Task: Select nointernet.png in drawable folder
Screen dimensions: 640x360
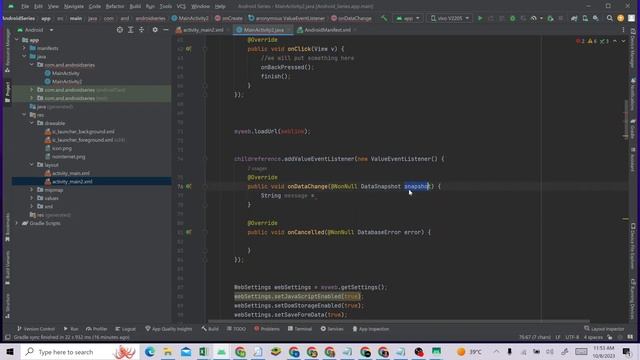Action: tap(69, 156)
